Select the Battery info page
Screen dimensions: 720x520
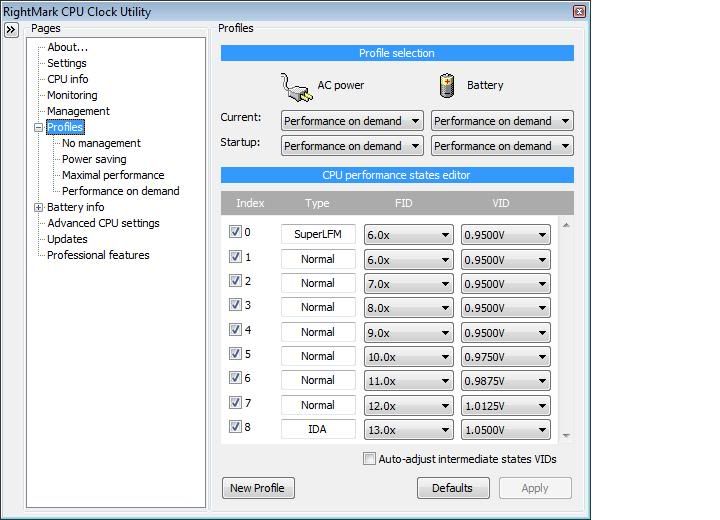(x=75, y=207)
